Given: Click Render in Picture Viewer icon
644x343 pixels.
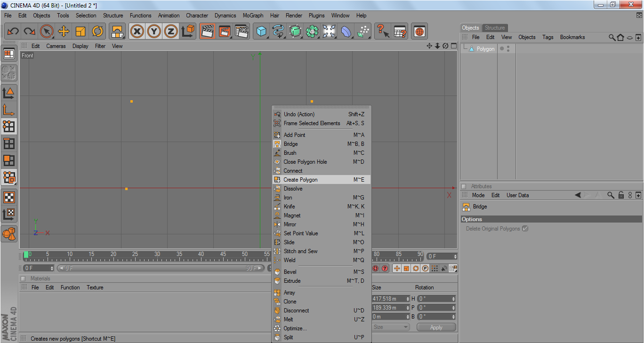Looking at the screenshot, I should pos(225,32).
